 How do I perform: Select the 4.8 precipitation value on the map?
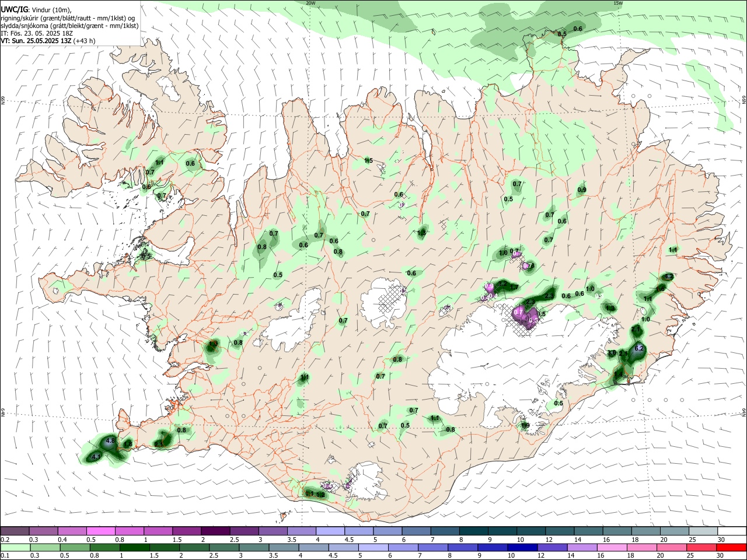[111, 440]
